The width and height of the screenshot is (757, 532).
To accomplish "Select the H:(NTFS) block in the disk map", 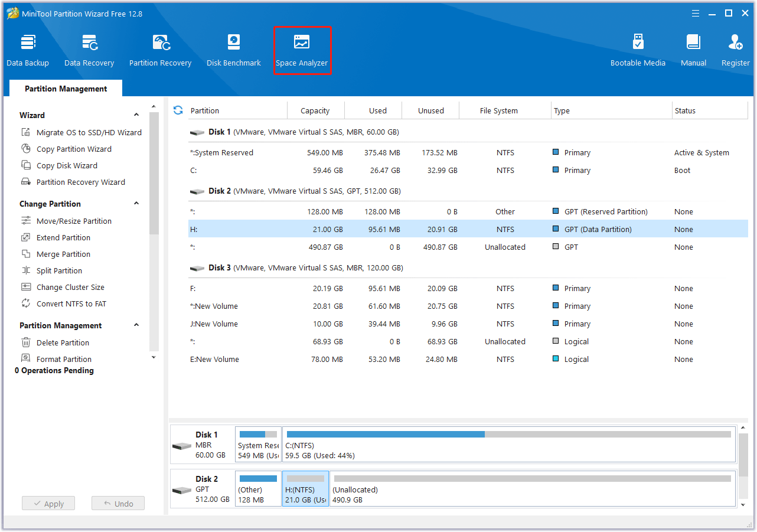I will point(305,488).
